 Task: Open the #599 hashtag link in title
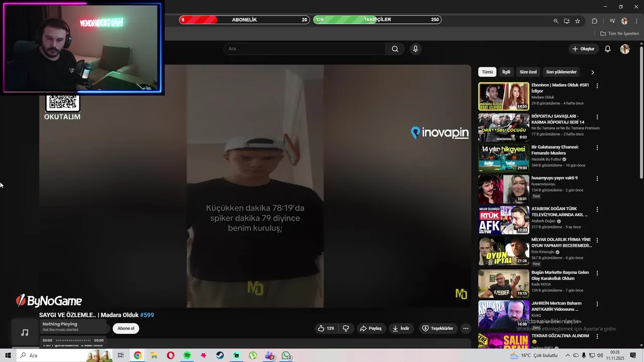pos(147,315)
